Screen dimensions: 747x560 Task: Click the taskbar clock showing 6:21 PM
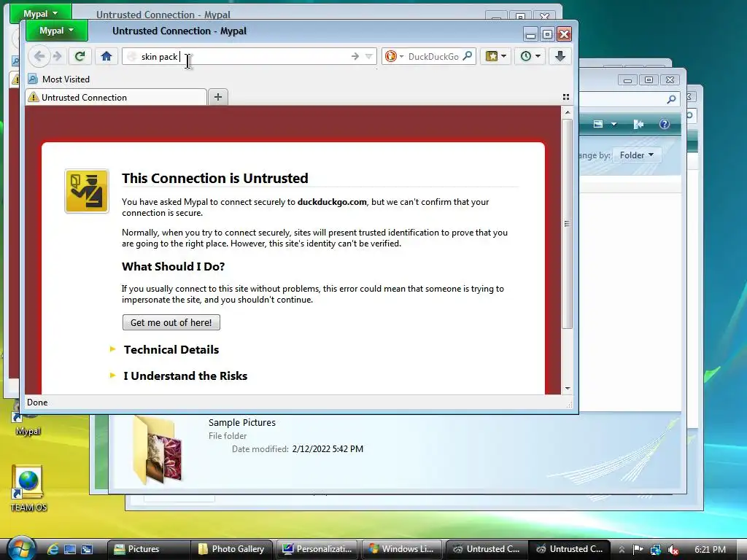tap(710, 550)
